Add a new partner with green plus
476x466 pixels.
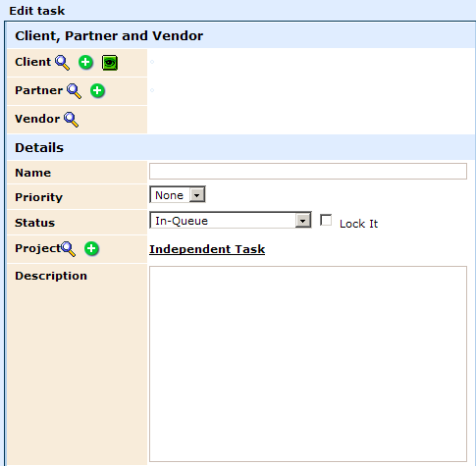click(x=97, y=90)
